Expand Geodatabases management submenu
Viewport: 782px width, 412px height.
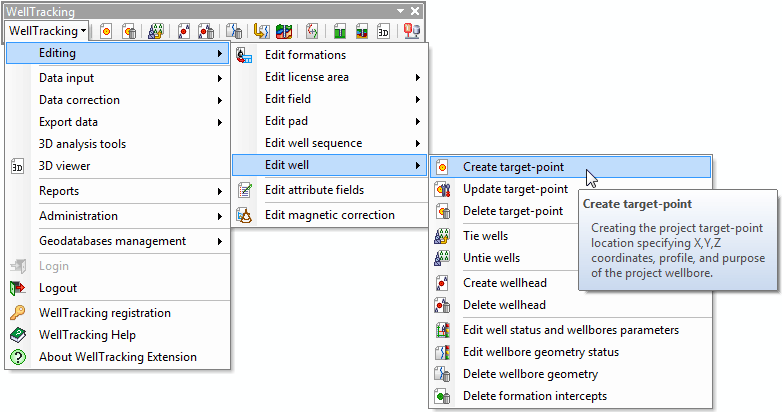118,241
